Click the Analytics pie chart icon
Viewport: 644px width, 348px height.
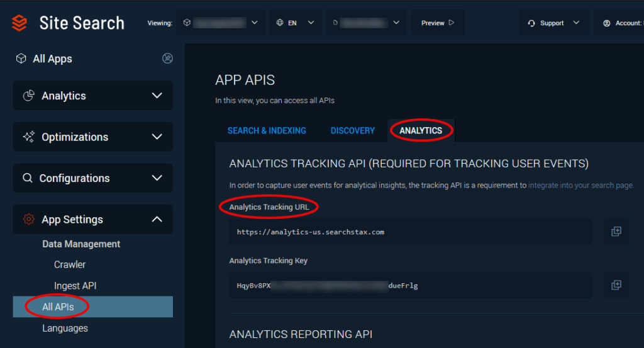28,96
